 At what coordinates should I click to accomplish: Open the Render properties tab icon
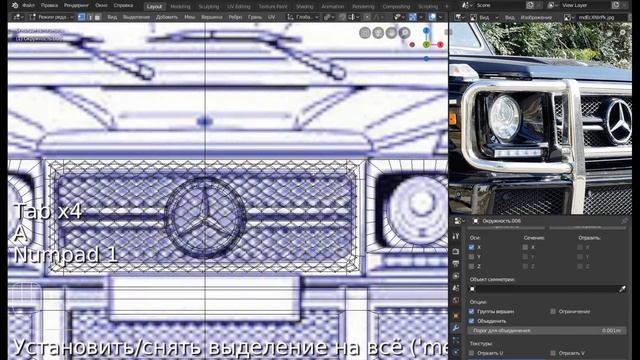pyautogui.click(x=456, y=252)
